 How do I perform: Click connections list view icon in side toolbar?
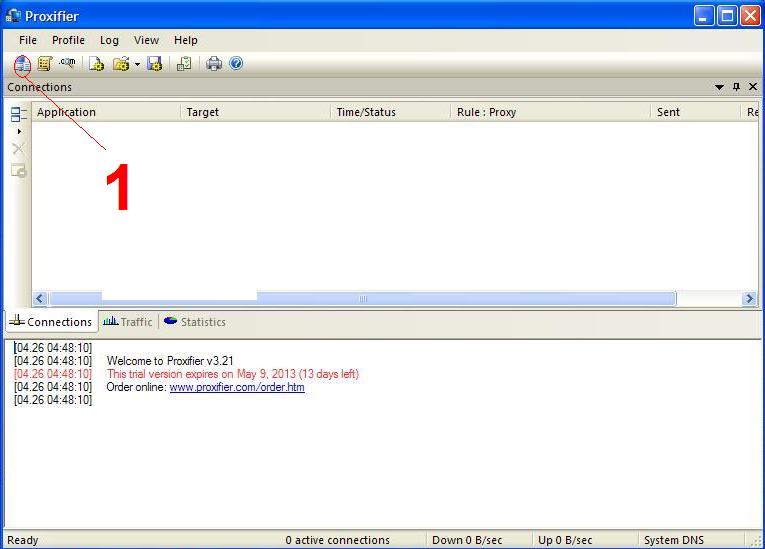(x=19, y=115)
